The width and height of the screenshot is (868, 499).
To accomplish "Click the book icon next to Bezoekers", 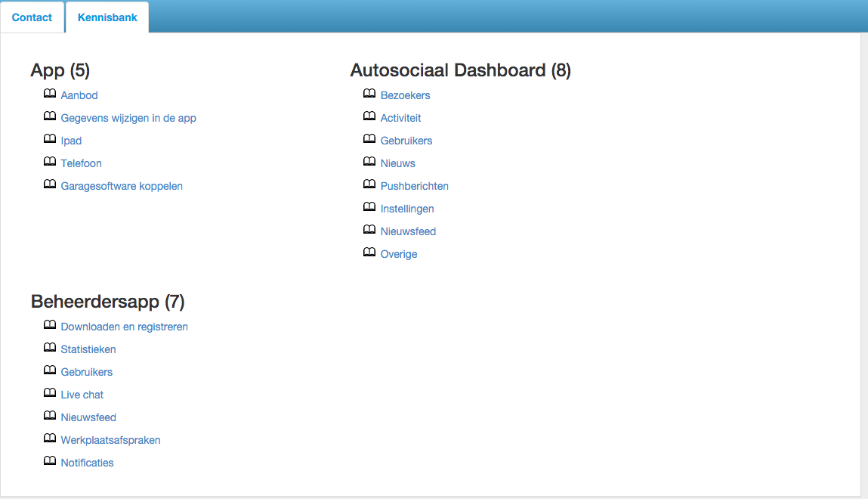I will coord(369,94).
